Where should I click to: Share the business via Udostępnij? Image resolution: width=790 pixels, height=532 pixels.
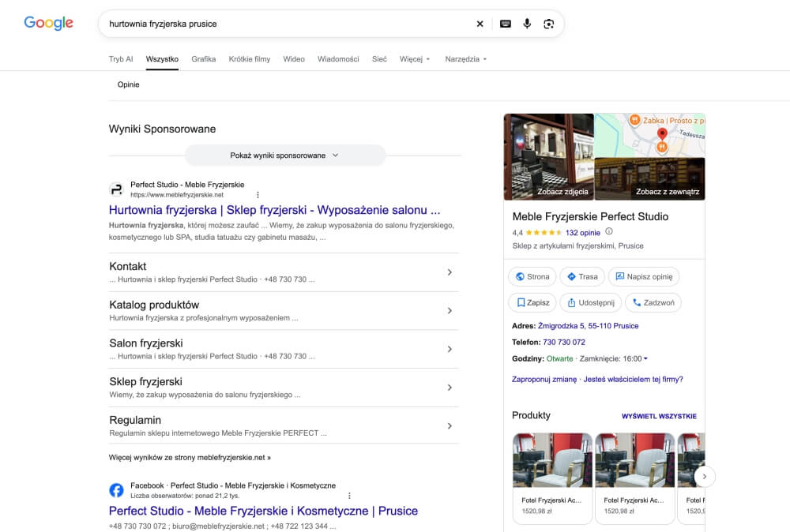(x=590, y=302)
